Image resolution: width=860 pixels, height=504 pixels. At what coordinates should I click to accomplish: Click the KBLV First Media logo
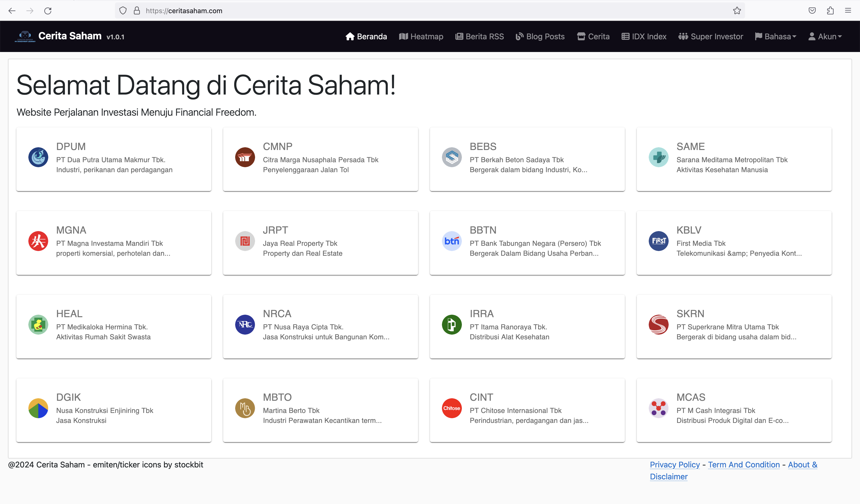[659, 241]
